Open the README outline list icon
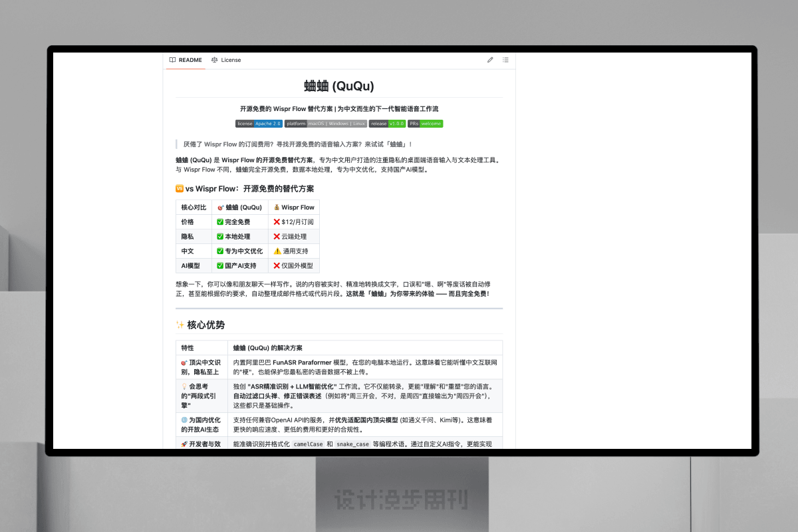The height and width of the screenshot is (532, 798). [x=505, y=60]
